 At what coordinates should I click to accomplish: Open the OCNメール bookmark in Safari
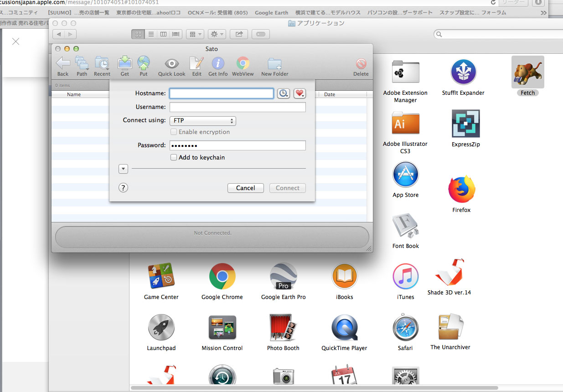click(x=218, y=13)
